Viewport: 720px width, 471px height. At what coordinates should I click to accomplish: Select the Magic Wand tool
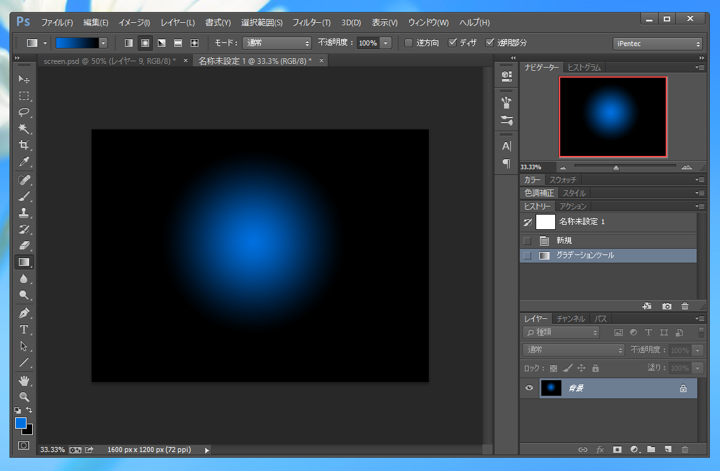pos(24,129)
